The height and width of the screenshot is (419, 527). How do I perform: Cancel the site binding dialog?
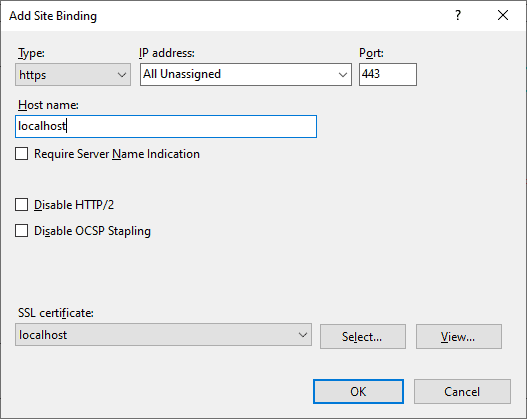(462, 391)
